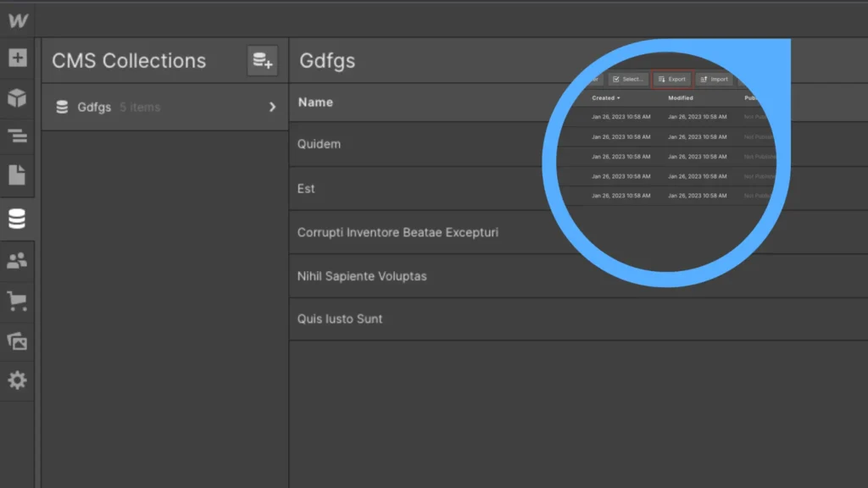Screen dimensions: 868x488
Task: Open the Pages panel
Action: point(17,175)
